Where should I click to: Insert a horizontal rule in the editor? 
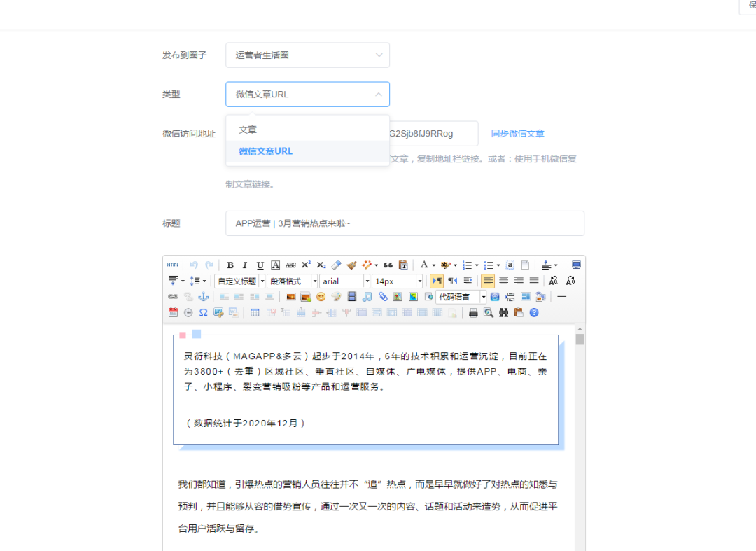562,296
